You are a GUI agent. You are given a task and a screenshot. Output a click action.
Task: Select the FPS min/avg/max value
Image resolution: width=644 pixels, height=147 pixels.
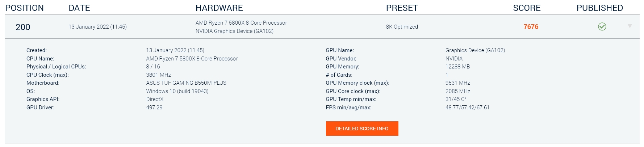click(467, 108)
